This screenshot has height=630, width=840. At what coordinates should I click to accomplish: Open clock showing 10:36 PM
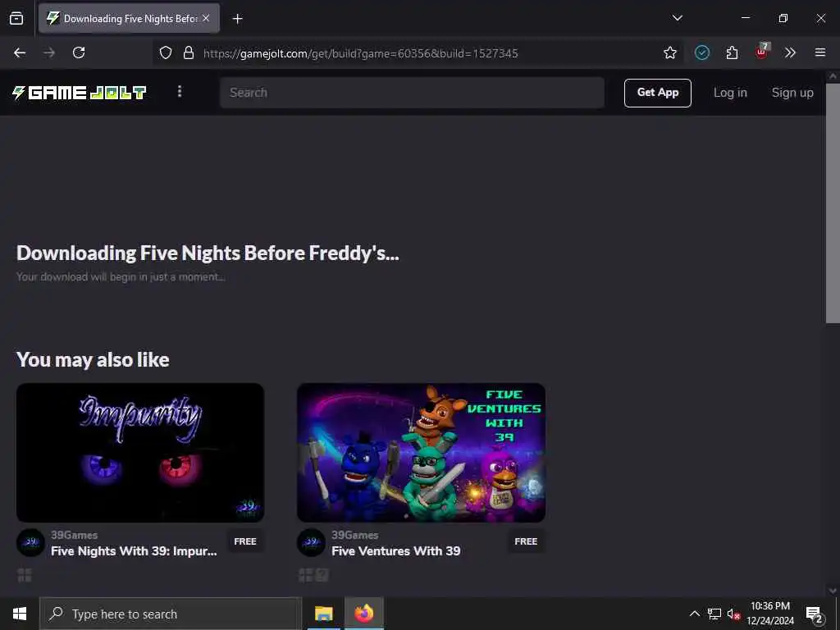pyautogui.click(x=770, y=614)
